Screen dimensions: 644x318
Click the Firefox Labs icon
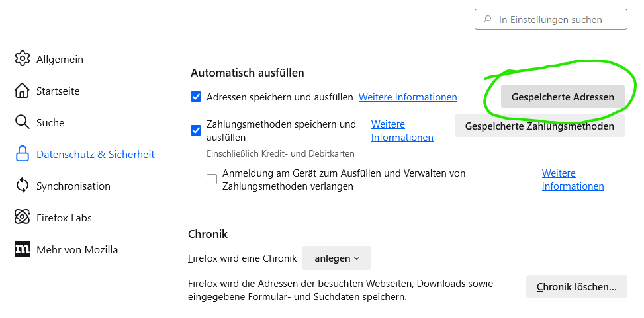point(23,218)
